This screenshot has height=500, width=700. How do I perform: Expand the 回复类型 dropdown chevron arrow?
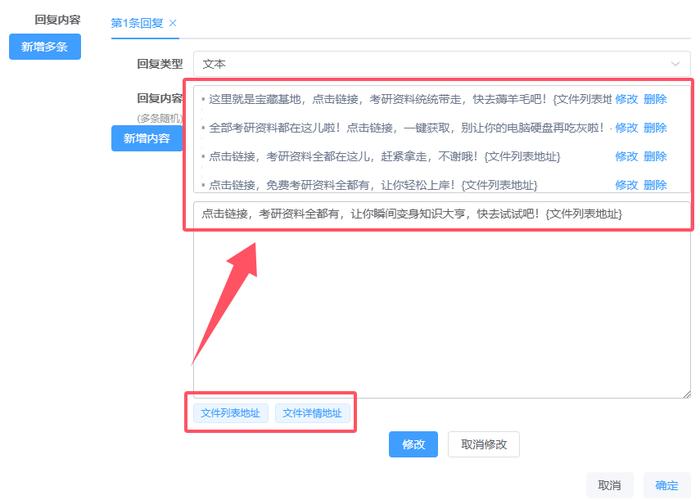(675, 64)
